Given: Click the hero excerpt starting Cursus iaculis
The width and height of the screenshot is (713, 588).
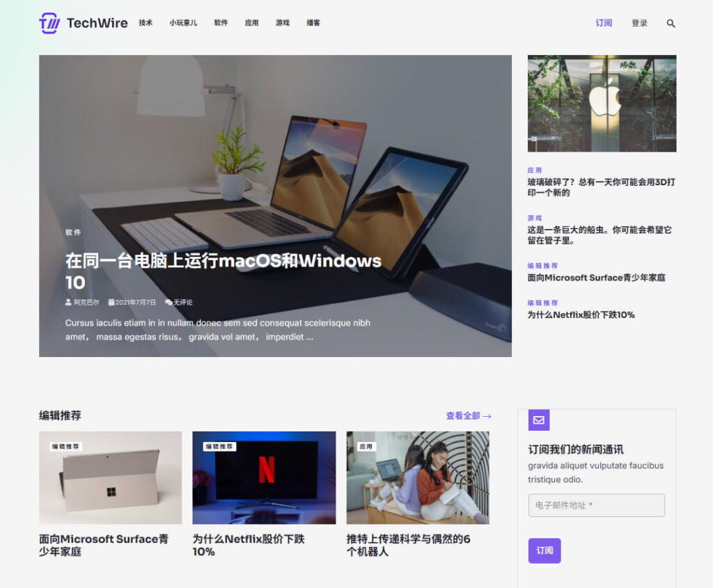Looking at the screenshot, I should pyautogui.click(x=218, y=330).
